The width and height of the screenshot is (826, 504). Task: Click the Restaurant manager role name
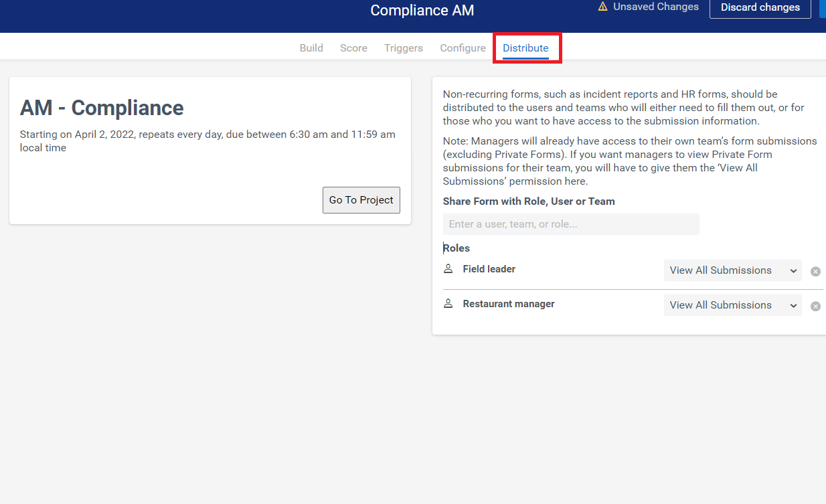click(509, 304)
